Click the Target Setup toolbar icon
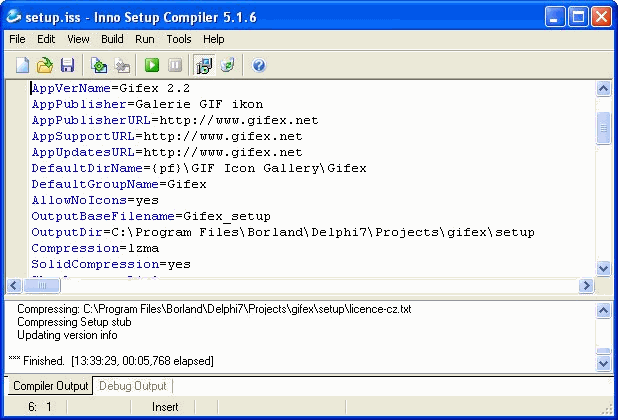 204,65
